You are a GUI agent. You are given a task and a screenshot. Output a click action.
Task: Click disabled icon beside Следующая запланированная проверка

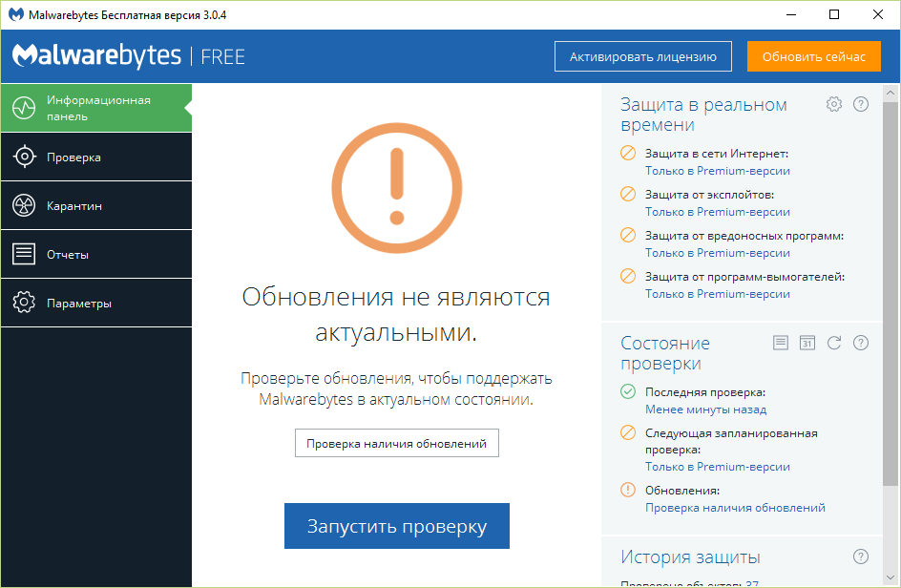pos(628,432)
